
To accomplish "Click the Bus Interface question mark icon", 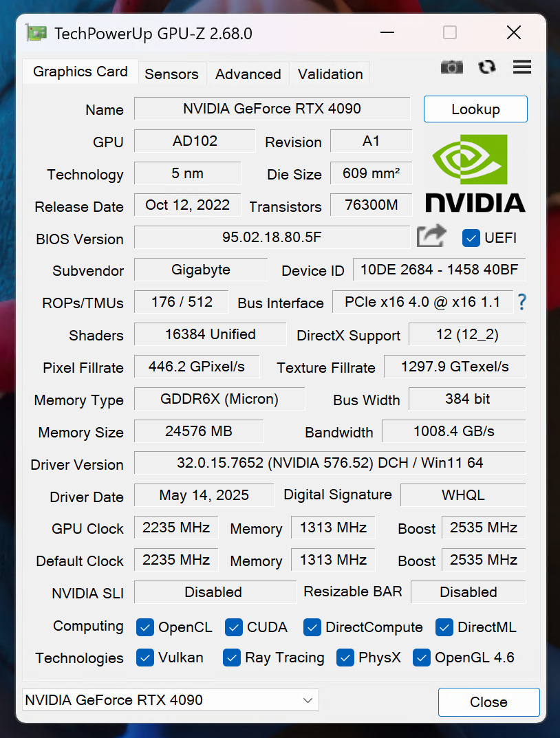I will pyautogui.click(x=522, y=302).
